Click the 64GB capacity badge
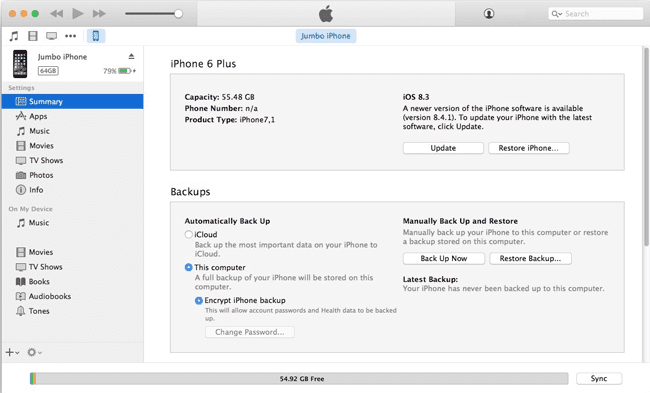650x393 pixels. coord(48,71)
